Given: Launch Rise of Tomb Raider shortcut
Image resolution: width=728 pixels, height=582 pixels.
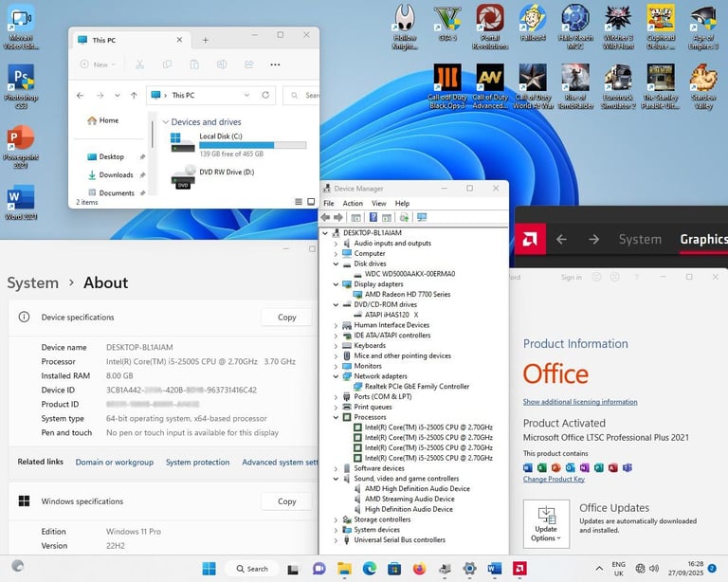Looking at the screenshot, I should click(x=575, y=87).
